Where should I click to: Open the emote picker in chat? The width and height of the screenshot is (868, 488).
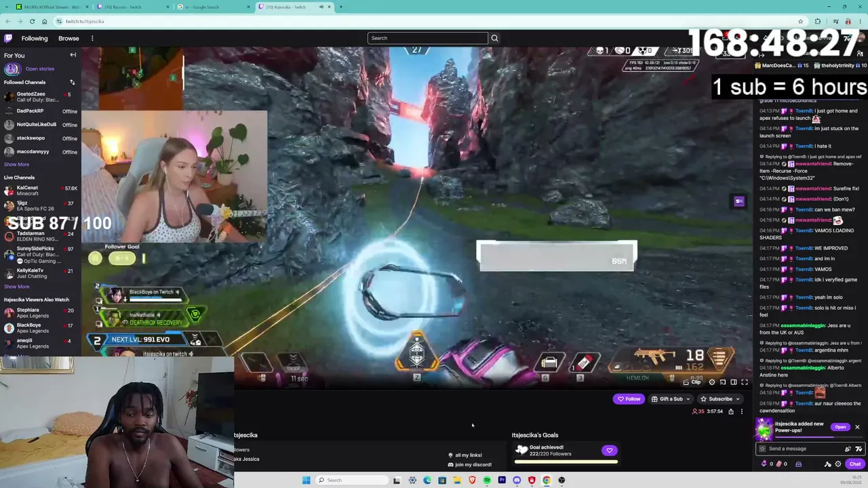coord(848,449)
